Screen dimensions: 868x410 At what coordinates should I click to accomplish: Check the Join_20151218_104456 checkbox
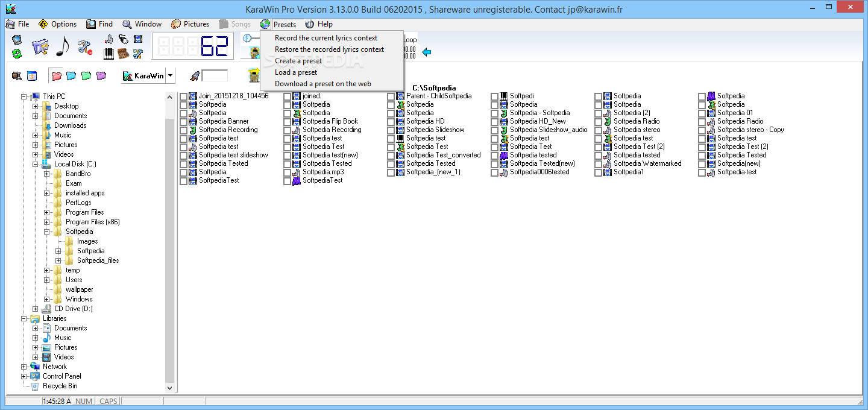click(183, 96)
